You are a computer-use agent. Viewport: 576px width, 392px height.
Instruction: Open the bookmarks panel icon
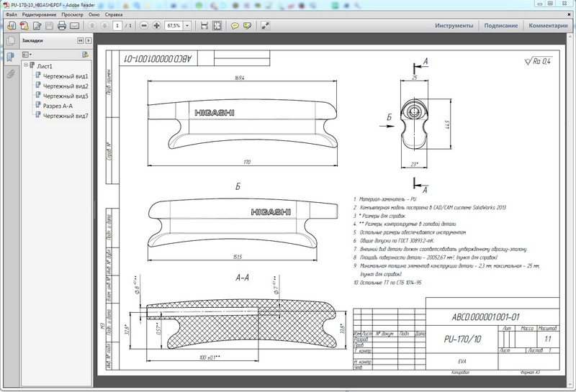pyautogui.click(x=11, y=57)
